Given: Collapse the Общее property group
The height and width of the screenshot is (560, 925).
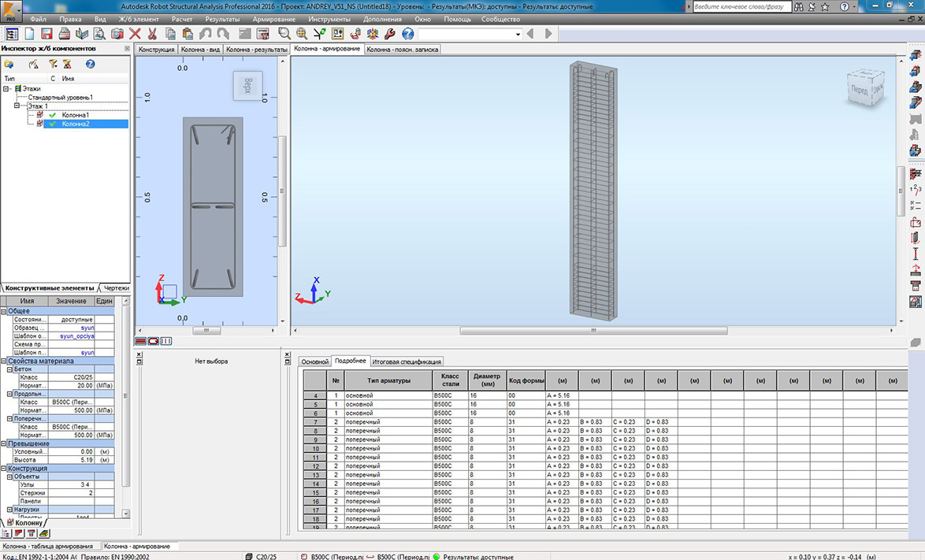Looking at the screenshot, I should coord(3,310).
